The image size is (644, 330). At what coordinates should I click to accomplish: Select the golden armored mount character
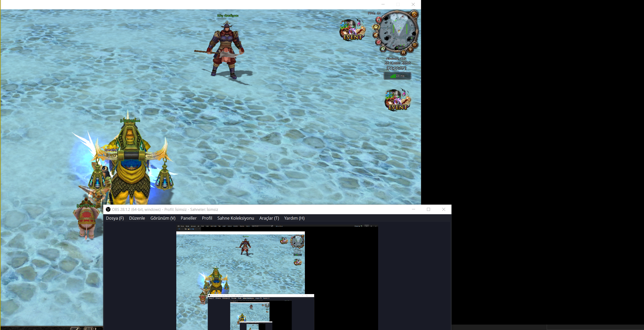click(x=131, y=160)
